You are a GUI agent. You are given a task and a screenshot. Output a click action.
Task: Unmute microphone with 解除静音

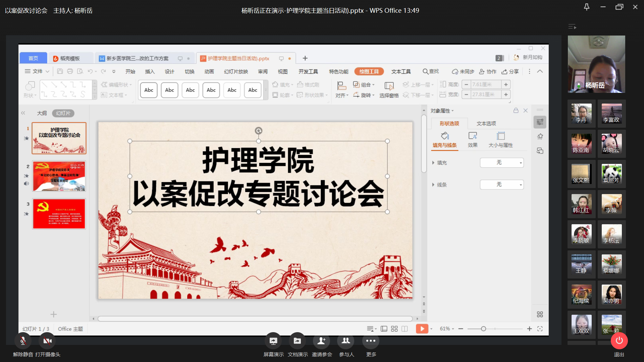23,341
